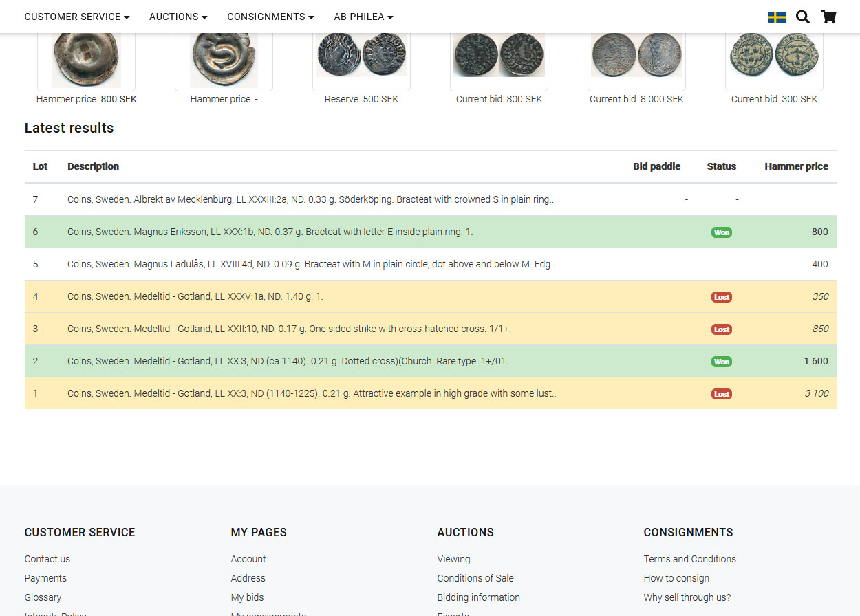Open lot 5 Magnus Ladulås description
The image size is (860, 616).
310,264
